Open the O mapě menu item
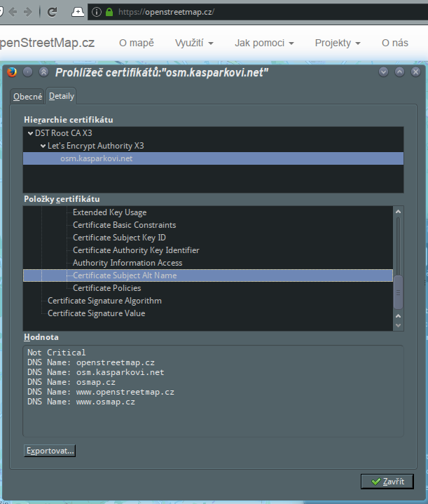 [137, 43]
